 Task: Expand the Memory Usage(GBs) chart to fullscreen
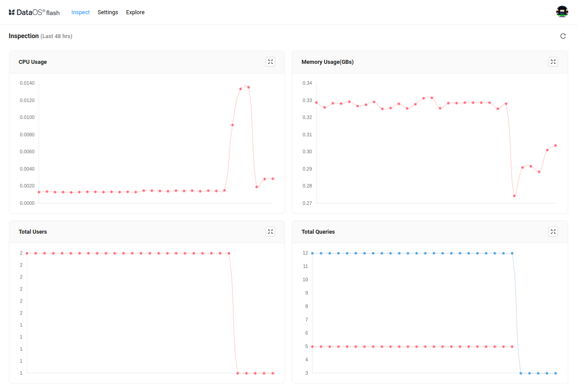pyautogui.click(x=553, y=62)
